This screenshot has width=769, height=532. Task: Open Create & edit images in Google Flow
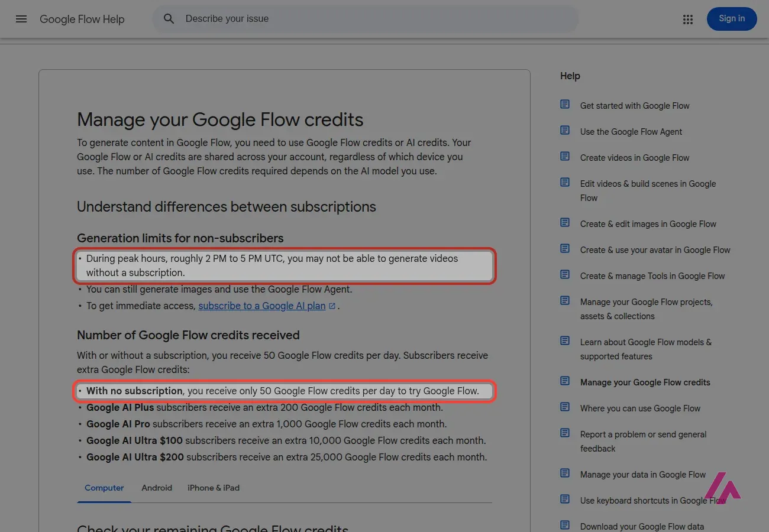pyautogui.click(x=648, y=224)
